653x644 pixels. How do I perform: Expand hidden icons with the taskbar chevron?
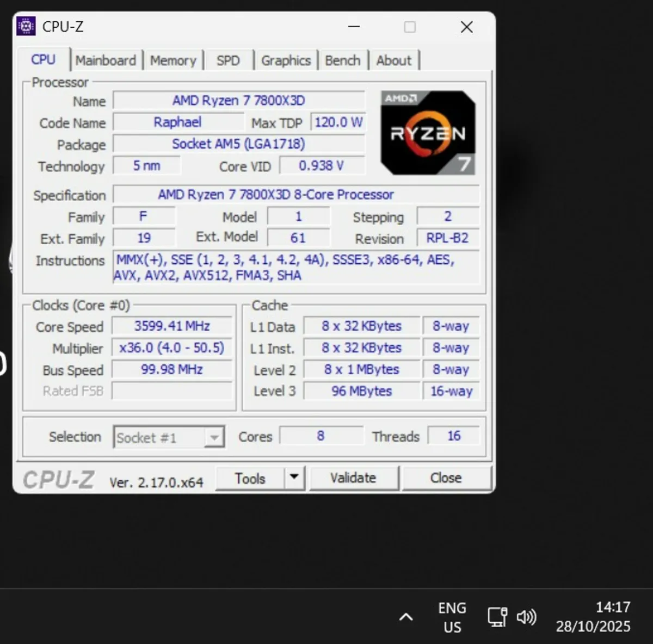click(406, 617)
